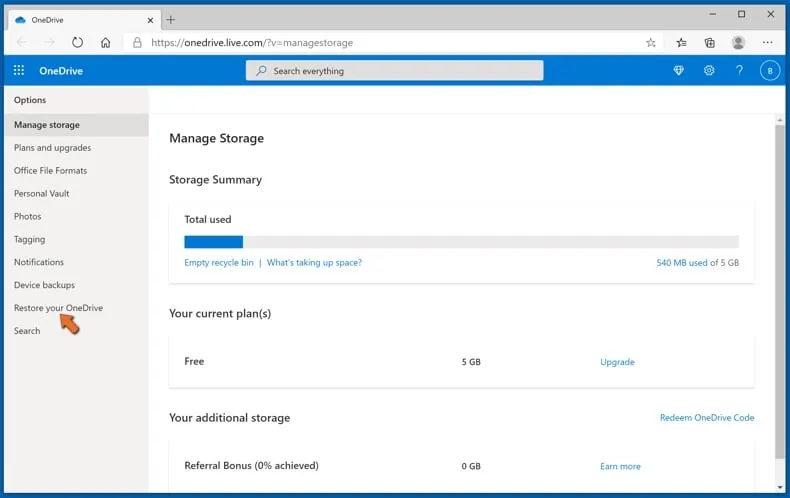
Task: Add this page to favorites star
Action: point(651,43)
